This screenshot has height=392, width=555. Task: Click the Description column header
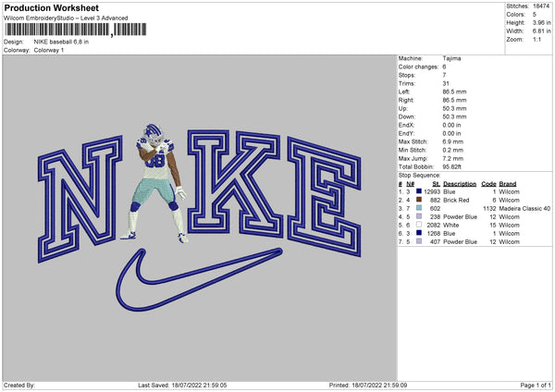pos(460,184)
